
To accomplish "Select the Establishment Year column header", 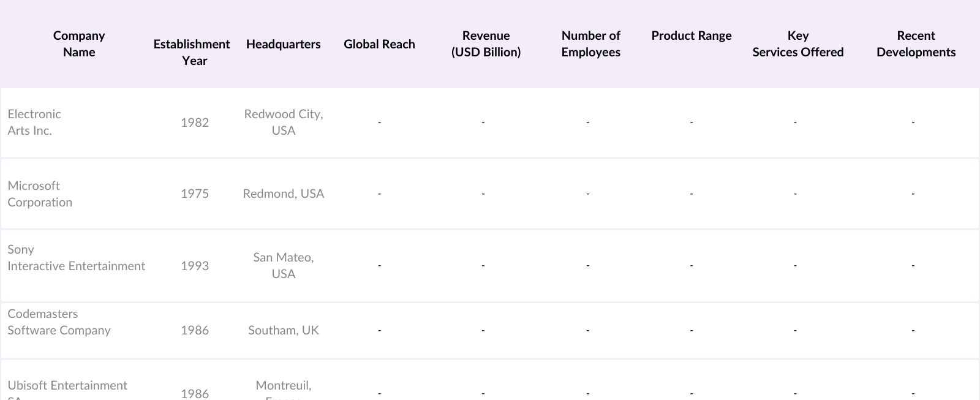I will pyautogui.click(x=192, y=52).
